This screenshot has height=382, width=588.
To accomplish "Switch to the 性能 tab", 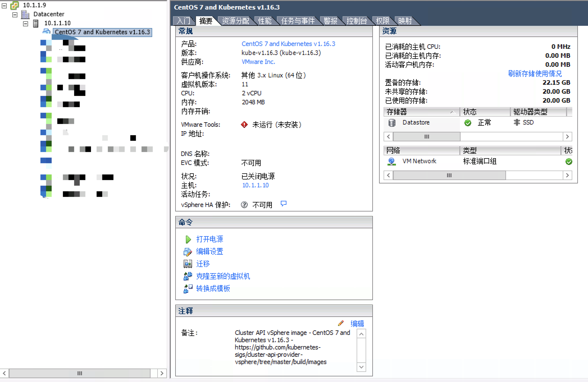I will tap(265, 21).
